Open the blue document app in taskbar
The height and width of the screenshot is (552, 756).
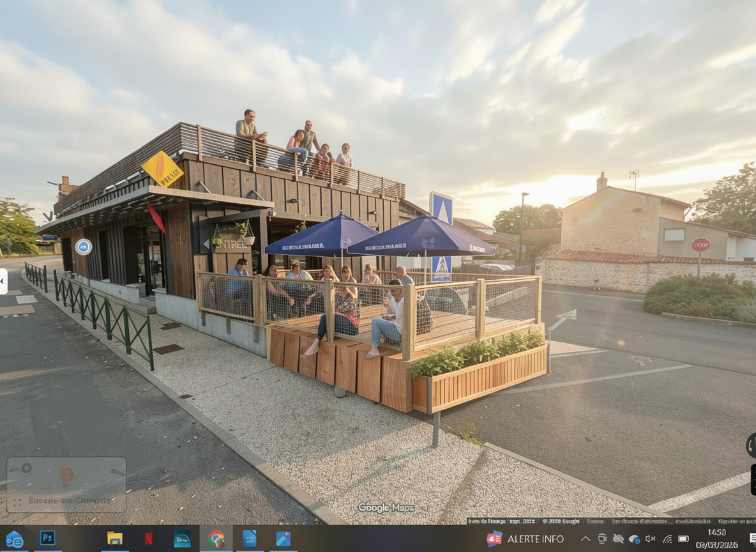[250, 539]
